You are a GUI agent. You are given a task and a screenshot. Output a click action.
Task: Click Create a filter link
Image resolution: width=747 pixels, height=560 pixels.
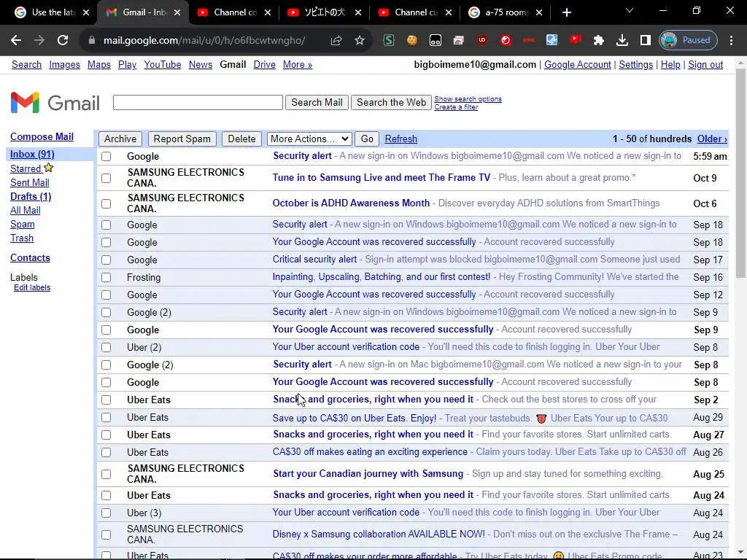tap(456, 107)
